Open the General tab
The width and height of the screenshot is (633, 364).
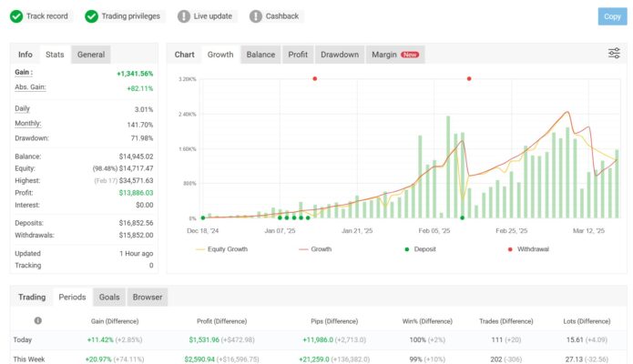(91, 55)
